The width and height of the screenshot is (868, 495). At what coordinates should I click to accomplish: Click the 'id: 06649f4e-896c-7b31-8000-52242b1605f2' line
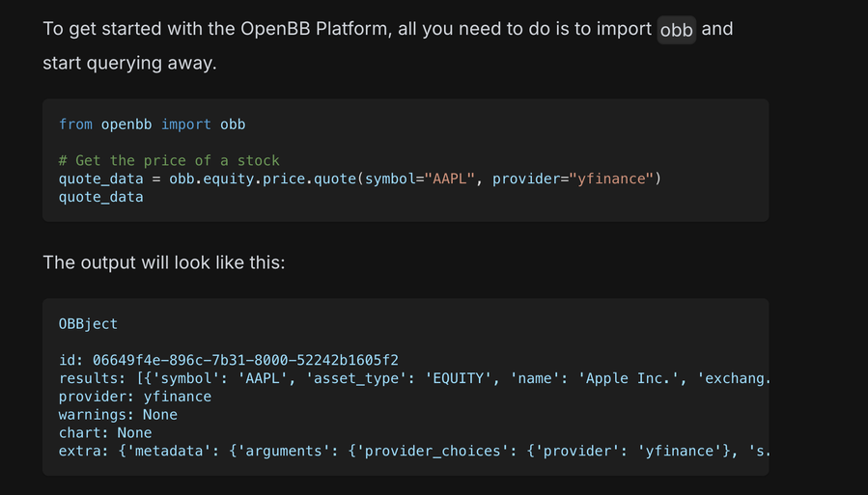coord(229,360)
